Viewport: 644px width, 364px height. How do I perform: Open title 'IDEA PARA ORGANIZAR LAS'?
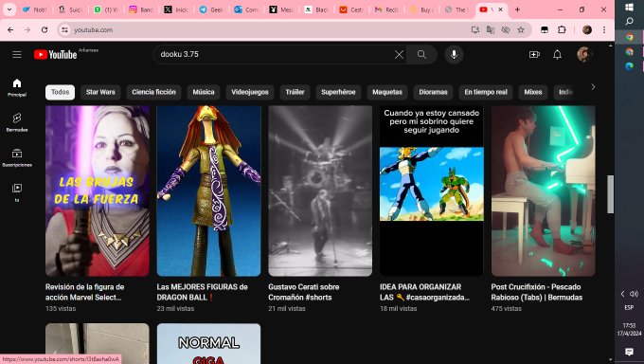(424, 292)
